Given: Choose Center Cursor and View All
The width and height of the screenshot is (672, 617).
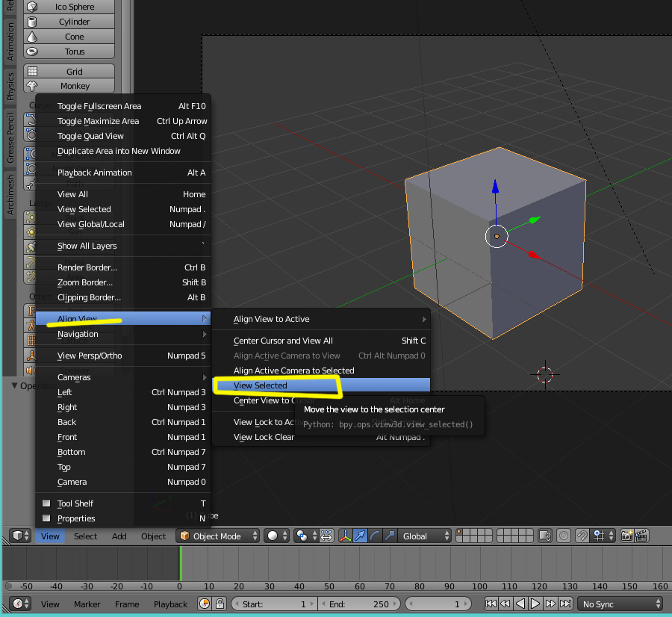Looking at the screenshot, I should (321, 341).
